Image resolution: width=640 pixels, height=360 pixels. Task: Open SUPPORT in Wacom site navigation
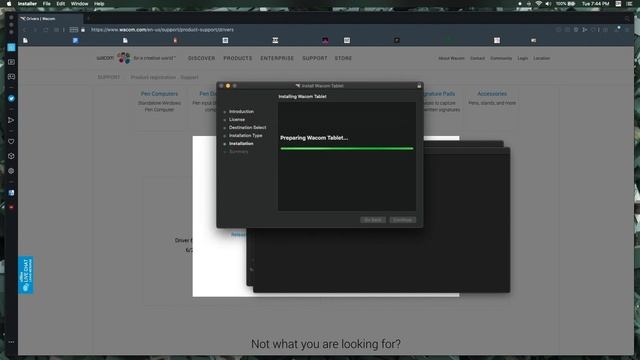315,58
